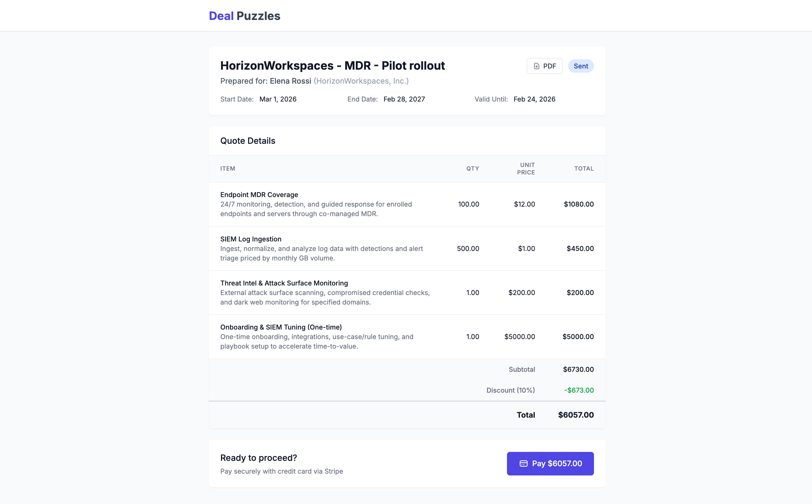Download the quote using the PDF button
Viewport: 812px width, 504px height.
(544, 66)
